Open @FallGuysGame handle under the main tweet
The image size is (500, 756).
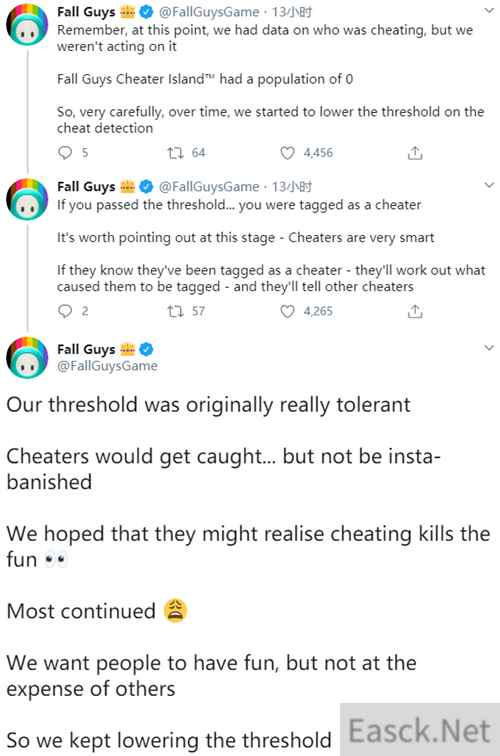pyautogui.click(x=107, y=366)
